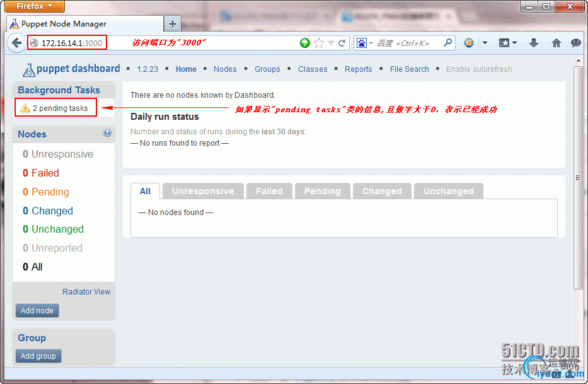Viewport: 588px width, 384px height.
Task: Bookmark this page with the star icon
Action: [319, 43]
